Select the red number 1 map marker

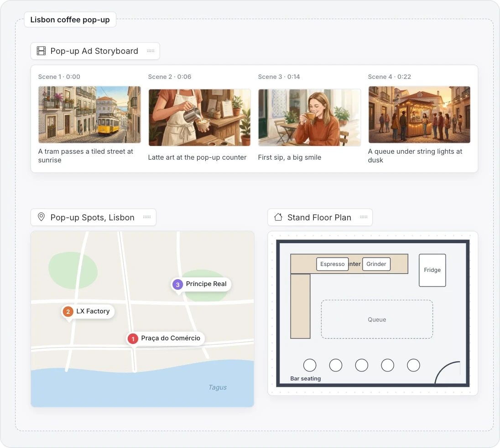tap(133, 339)
